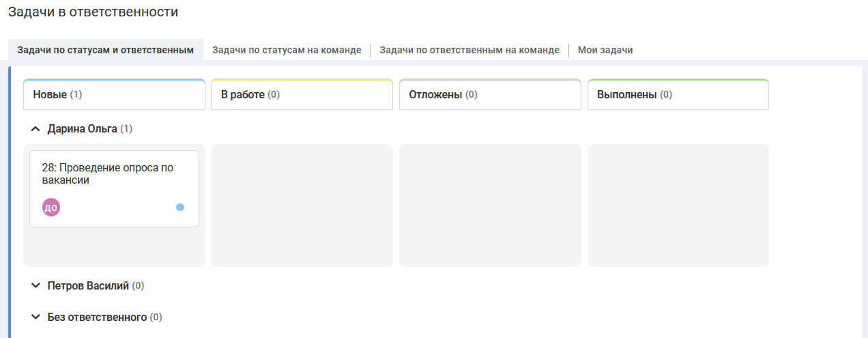Switch to Задачи по статусам на команде tab
Image resolution: width=868 pixels, height=338 pixels.
click(287, 50)
